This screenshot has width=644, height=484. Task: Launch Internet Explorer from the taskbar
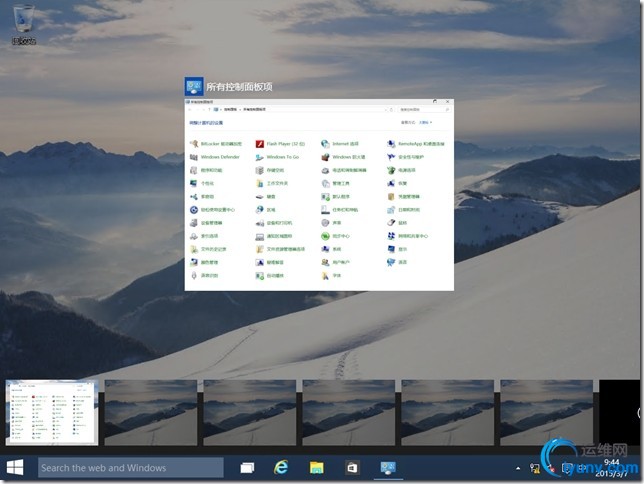(281, 467)
